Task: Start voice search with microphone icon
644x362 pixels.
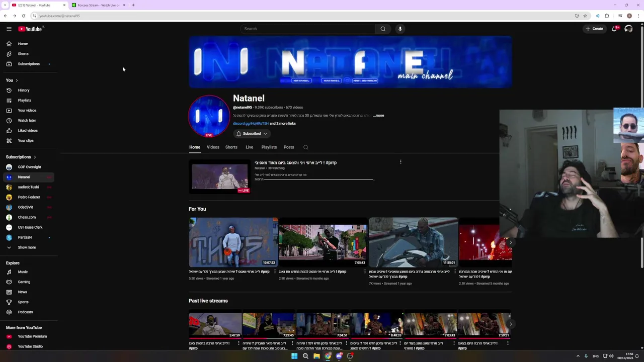Action: (400, 29)
